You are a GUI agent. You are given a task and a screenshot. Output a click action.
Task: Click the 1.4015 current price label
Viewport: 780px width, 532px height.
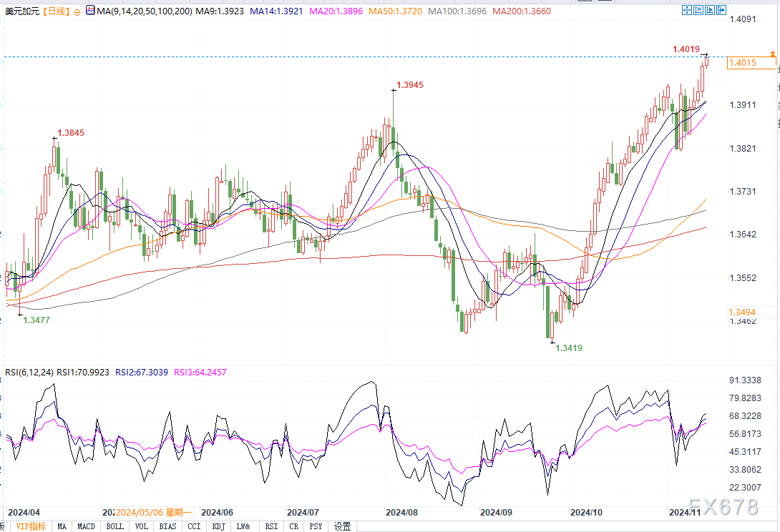click(750, 63)
